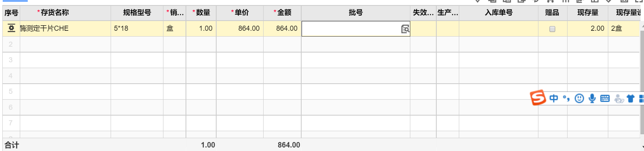Screen dimensions: 644x151
Task: Click the Sogou input method logo
Action: point(538,98)
